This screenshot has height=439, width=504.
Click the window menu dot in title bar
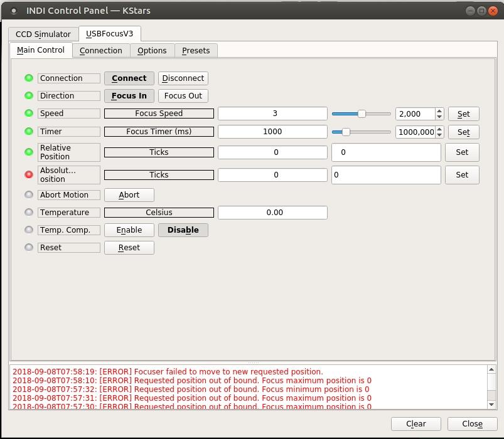tap(14, 11)
